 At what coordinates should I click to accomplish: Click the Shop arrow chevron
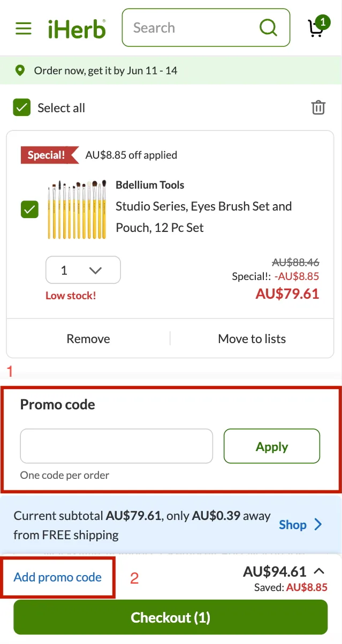(318, 525)
